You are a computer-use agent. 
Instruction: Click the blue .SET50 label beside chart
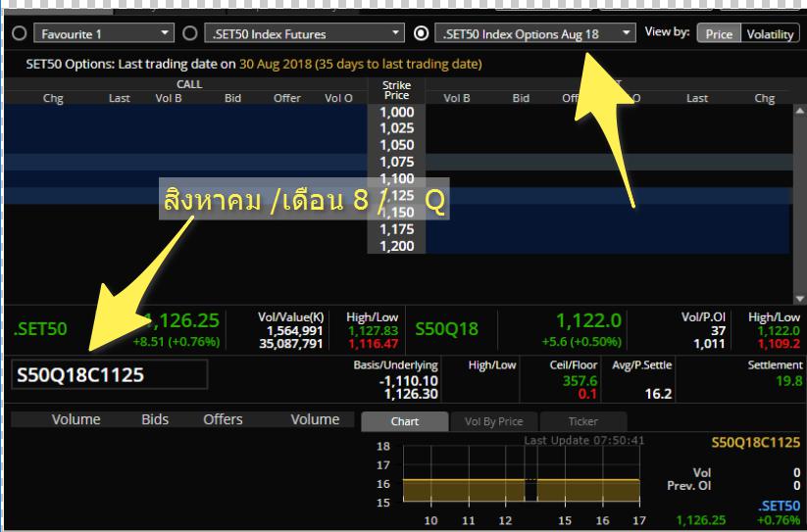coord(780,506)
